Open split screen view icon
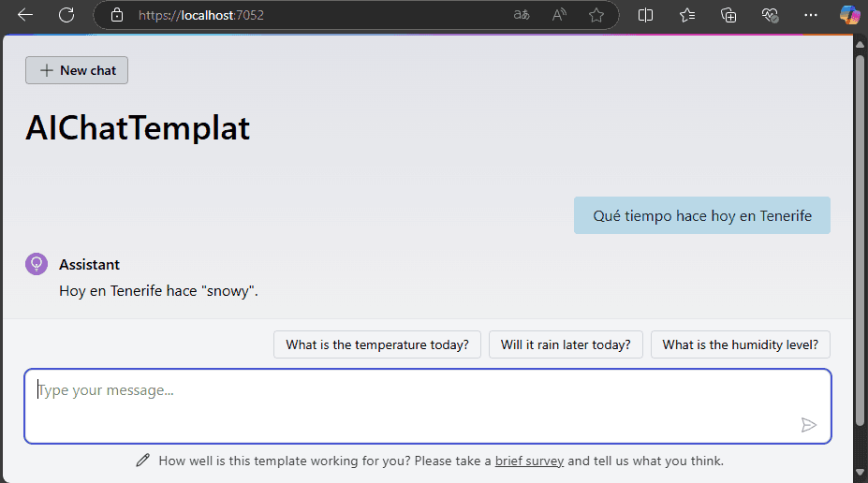This screenshot has height=483, width=868. 645,15
